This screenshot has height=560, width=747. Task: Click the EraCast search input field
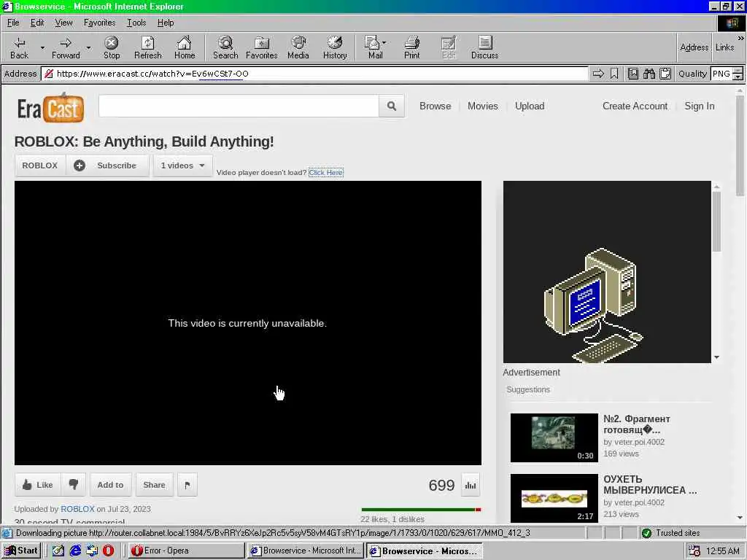coord(239,106)
